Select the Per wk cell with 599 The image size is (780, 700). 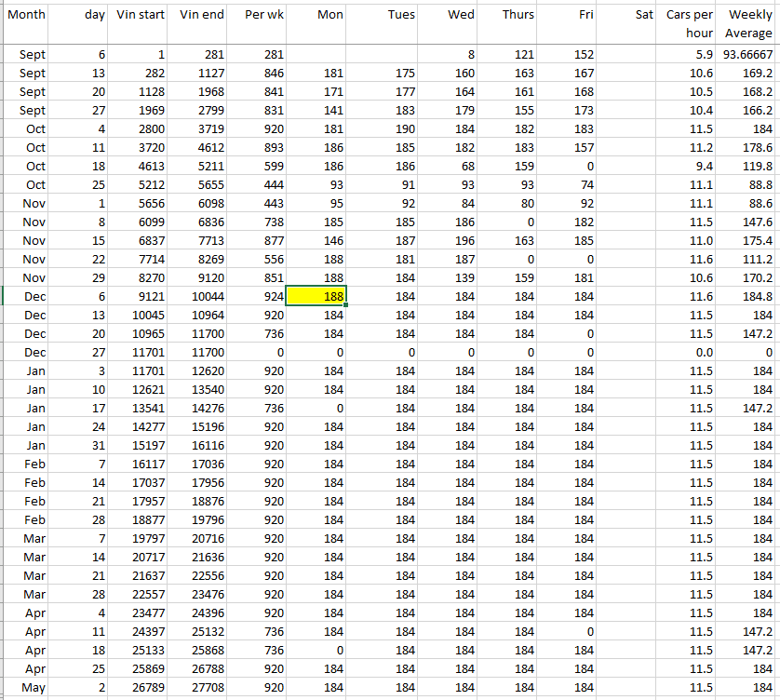[261, 166]
